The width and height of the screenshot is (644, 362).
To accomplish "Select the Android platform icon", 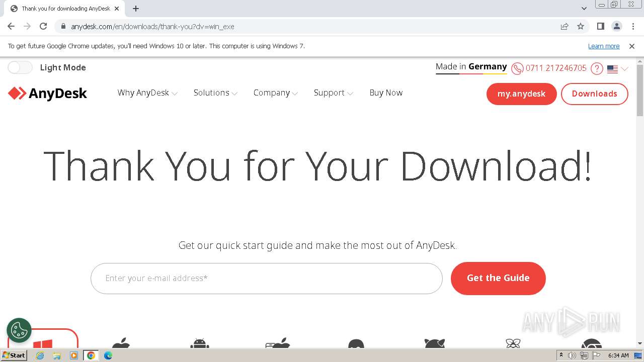I will [x=200, y=343].
